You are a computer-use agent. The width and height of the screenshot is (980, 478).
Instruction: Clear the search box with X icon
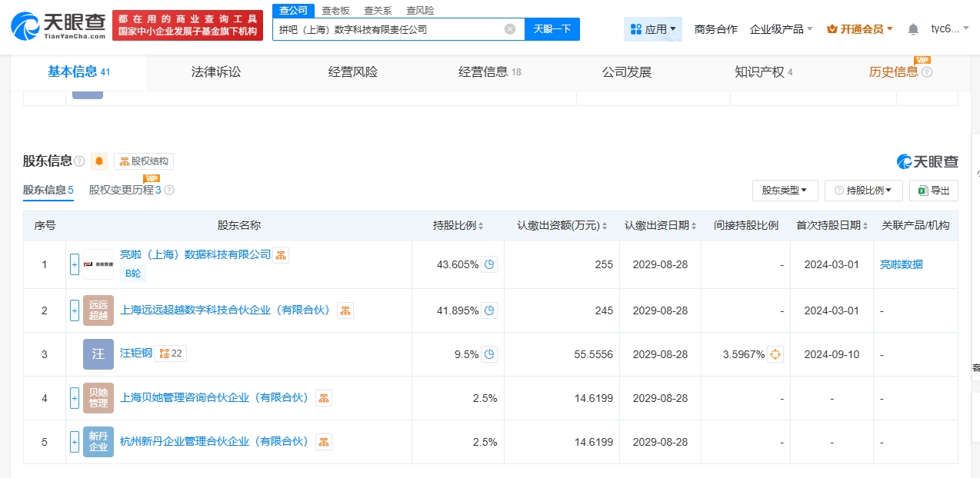510,29
